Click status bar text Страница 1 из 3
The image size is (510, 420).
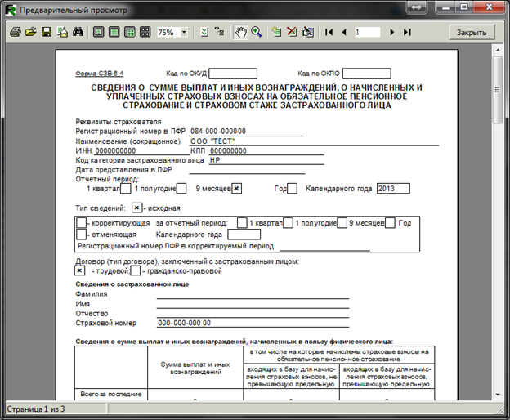pos(35,409)
